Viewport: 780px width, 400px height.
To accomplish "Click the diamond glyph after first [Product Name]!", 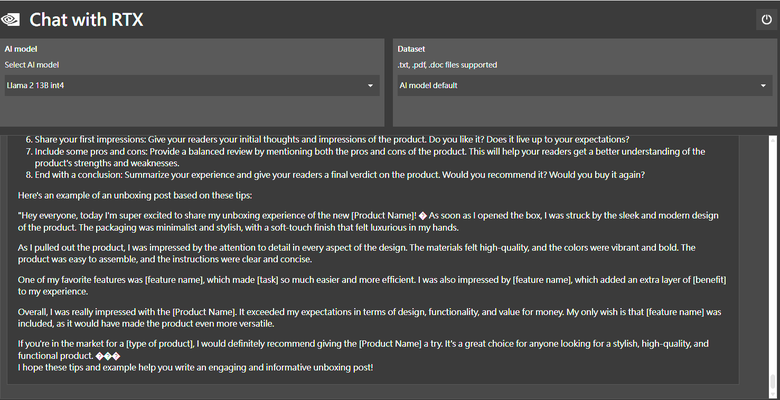I will tap(422, 216).
